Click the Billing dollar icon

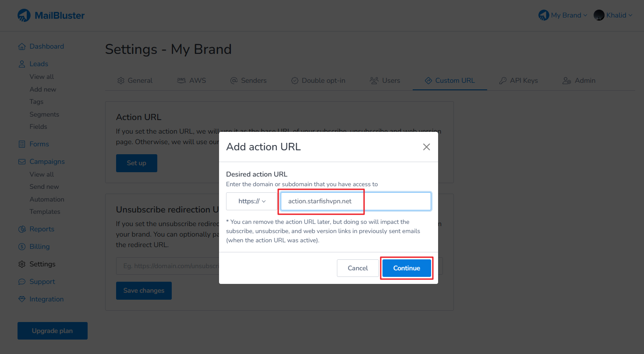22,247
